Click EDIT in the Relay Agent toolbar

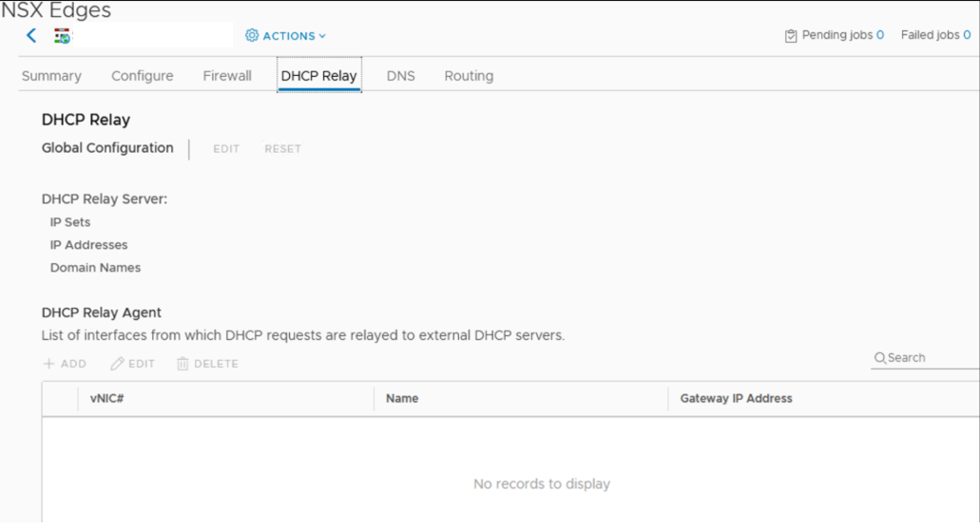coord(132,364)
